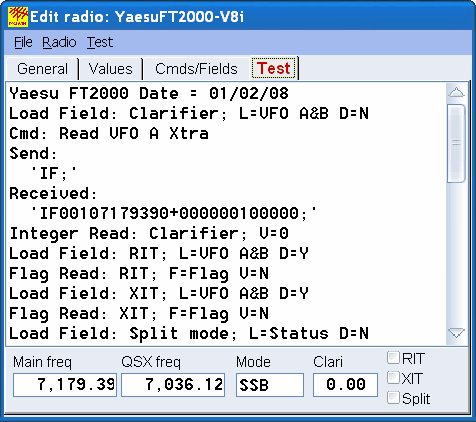
Task: Click the 'Send:' line
Action: pyautogui.click(x=33, y=154)
